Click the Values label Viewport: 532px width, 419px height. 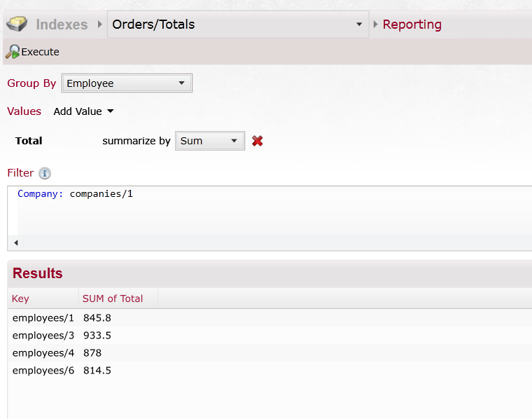coord(24,111)
